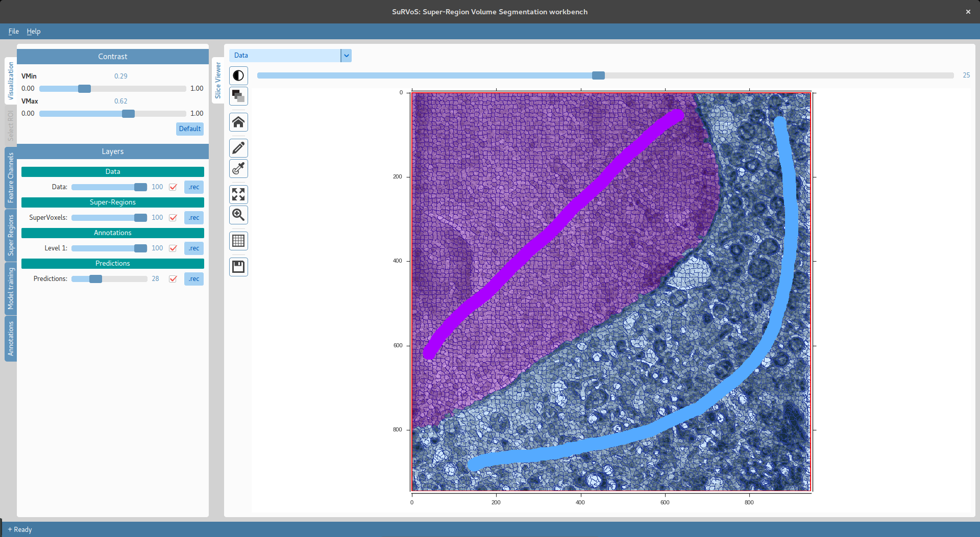The height and width of the screenshot is (537, 980).
Task: Select the pencil annotation tool
Action: point(238,148)
